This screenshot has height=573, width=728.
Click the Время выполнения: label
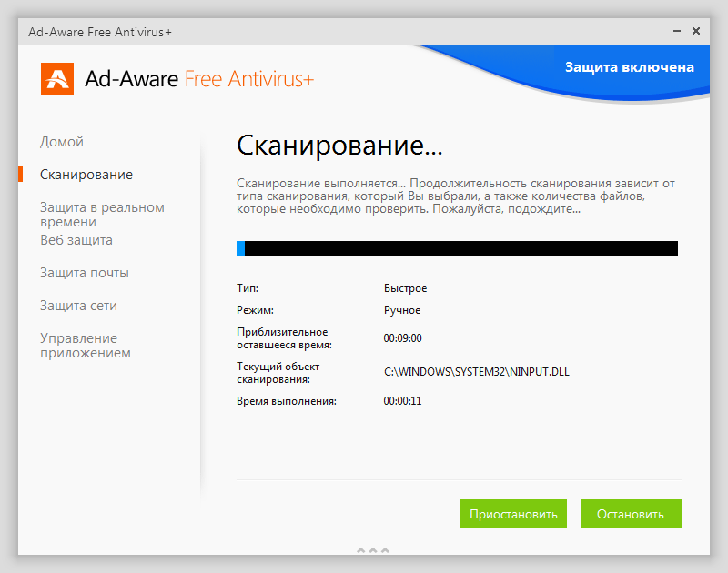coord(287,401)
